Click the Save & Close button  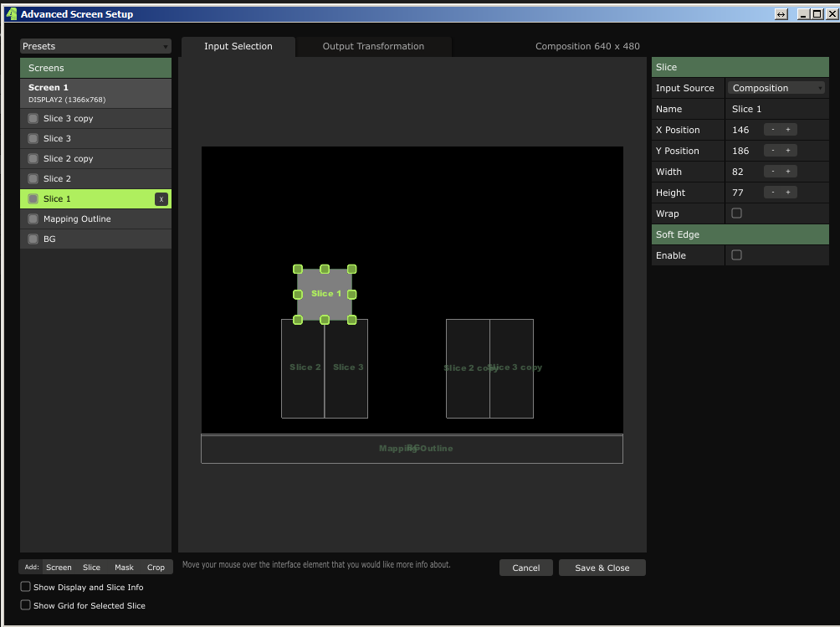[x=602, y=568]
